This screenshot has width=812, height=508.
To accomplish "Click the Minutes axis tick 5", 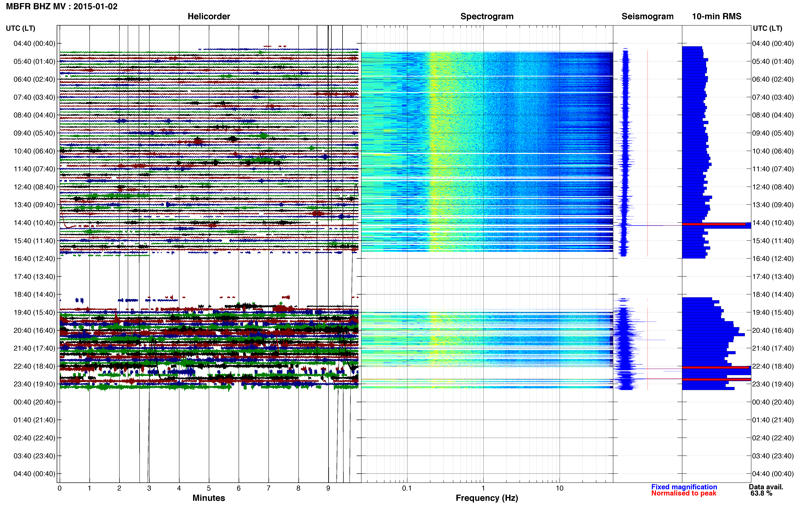I will (x=209, y=488).
